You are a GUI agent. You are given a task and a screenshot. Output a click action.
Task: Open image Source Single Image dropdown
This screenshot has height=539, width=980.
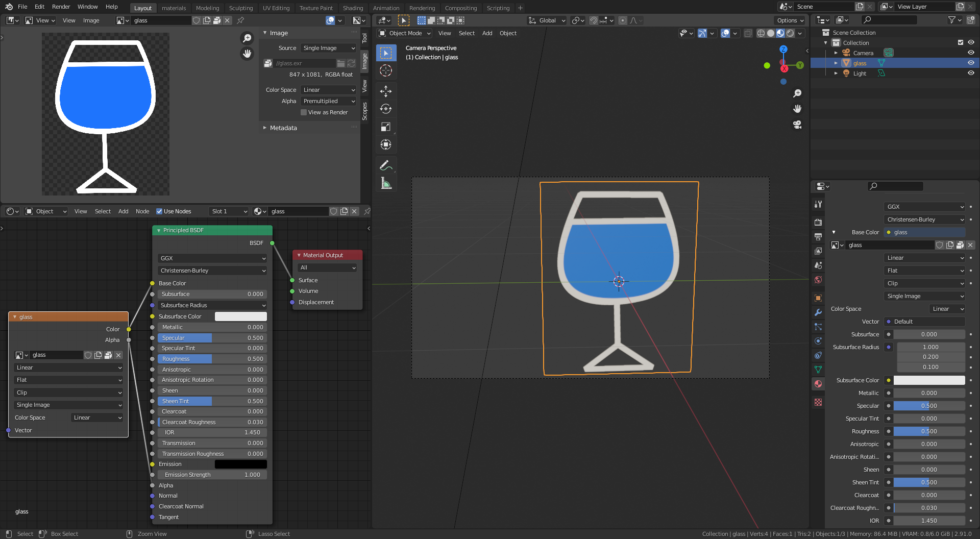(x=329, y=48)
